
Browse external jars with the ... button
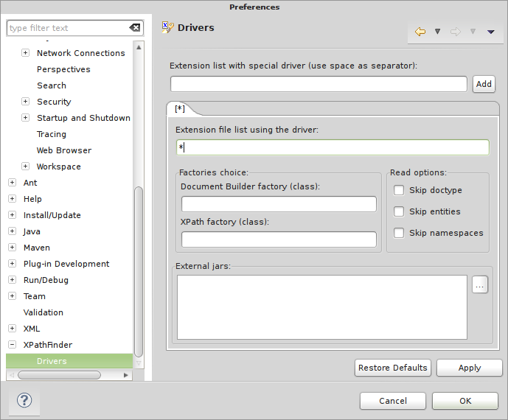click(x=480, y=284)
